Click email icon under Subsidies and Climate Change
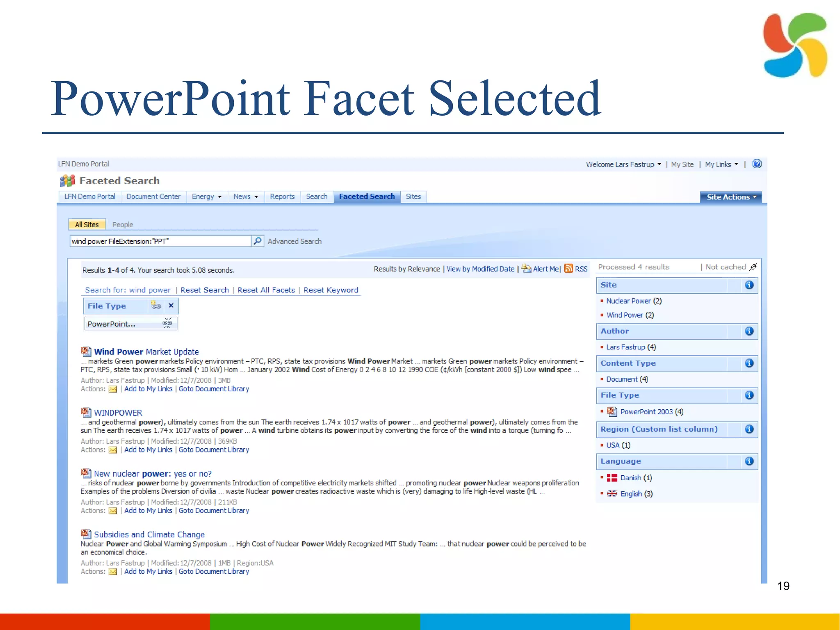Viewport: 840px width, 630px height. coord(113,571)
